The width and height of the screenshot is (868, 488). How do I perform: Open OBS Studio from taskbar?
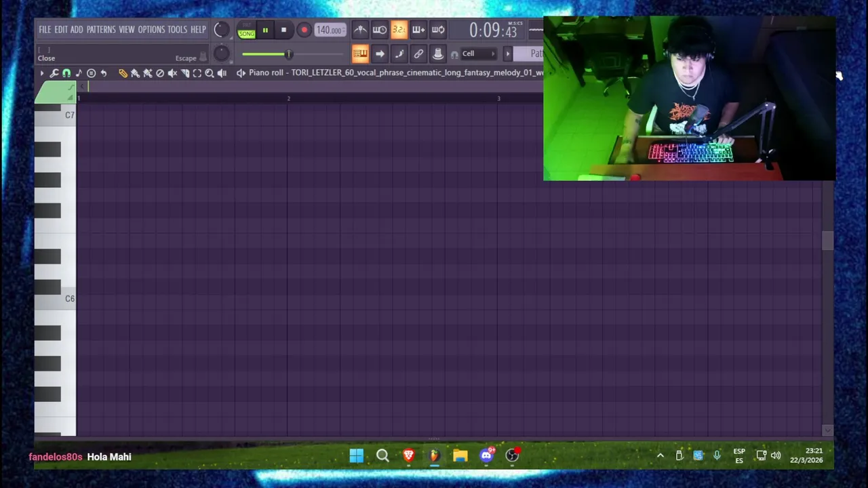[512, 456]
